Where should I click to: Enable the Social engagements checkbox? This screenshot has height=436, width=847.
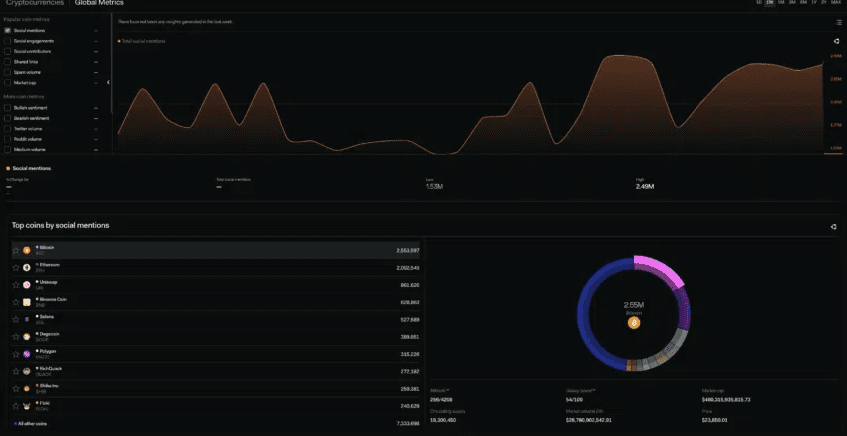pos(8,41)
